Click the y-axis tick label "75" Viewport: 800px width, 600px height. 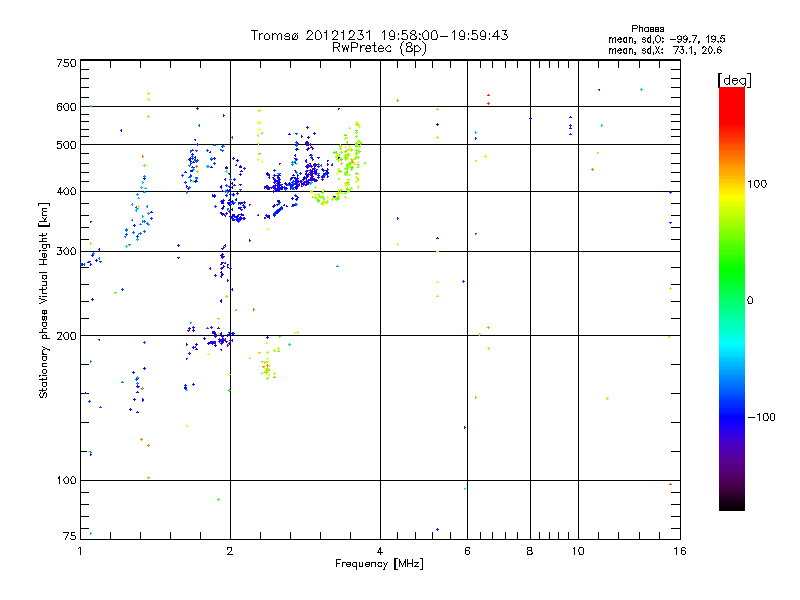tap(70, 536)
